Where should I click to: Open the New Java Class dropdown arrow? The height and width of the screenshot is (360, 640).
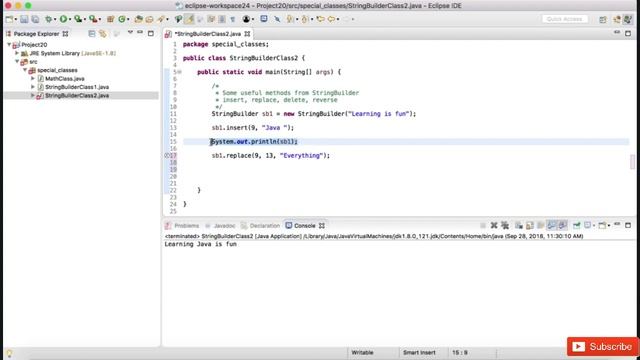click(128, 19)
